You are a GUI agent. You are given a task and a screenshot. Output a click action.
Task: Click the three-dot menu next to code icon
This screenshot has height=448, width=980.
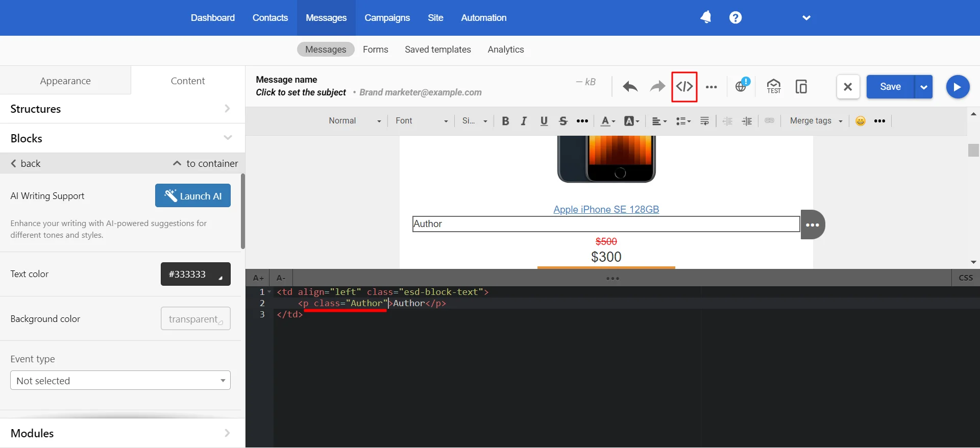coord(711,87)
